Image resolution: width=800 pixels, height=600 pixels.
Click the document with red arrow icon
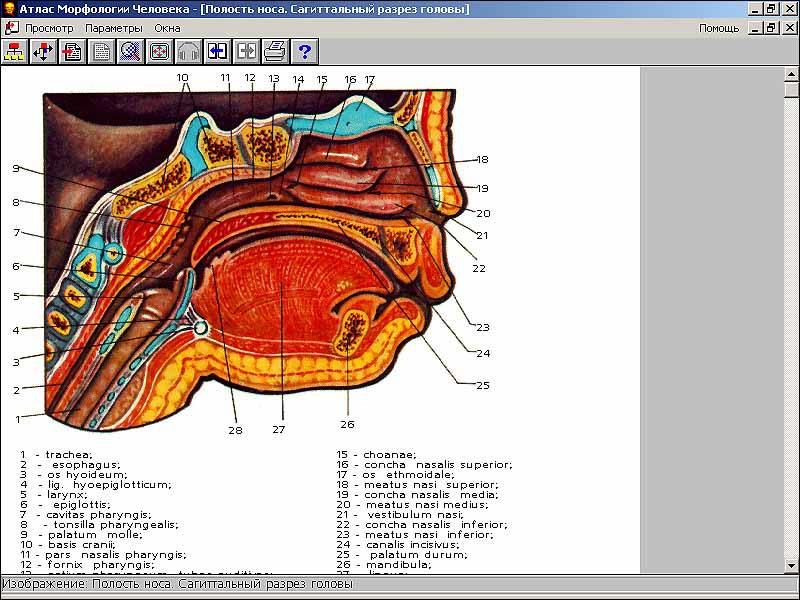coord(72,51)
